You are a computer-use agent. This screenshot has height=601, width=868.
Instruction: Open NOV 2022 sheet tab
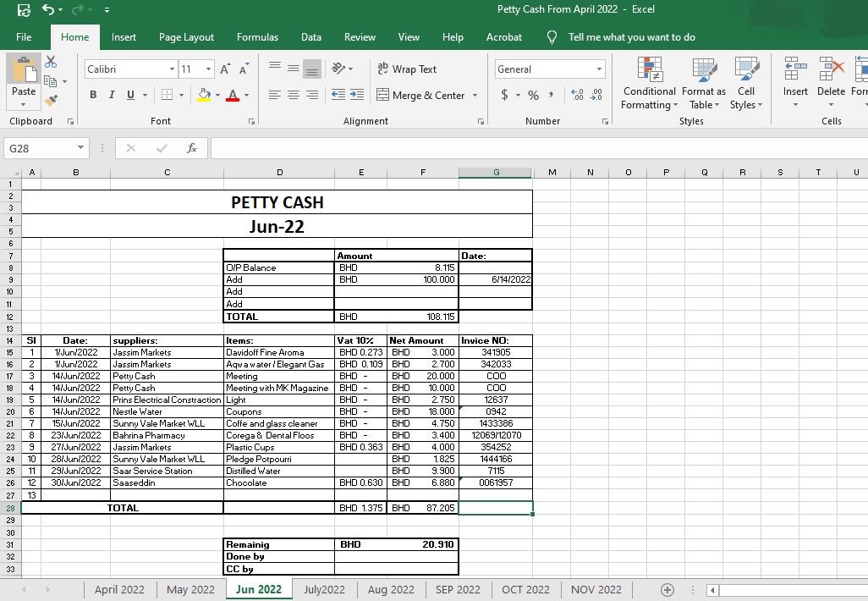point(596,590)
